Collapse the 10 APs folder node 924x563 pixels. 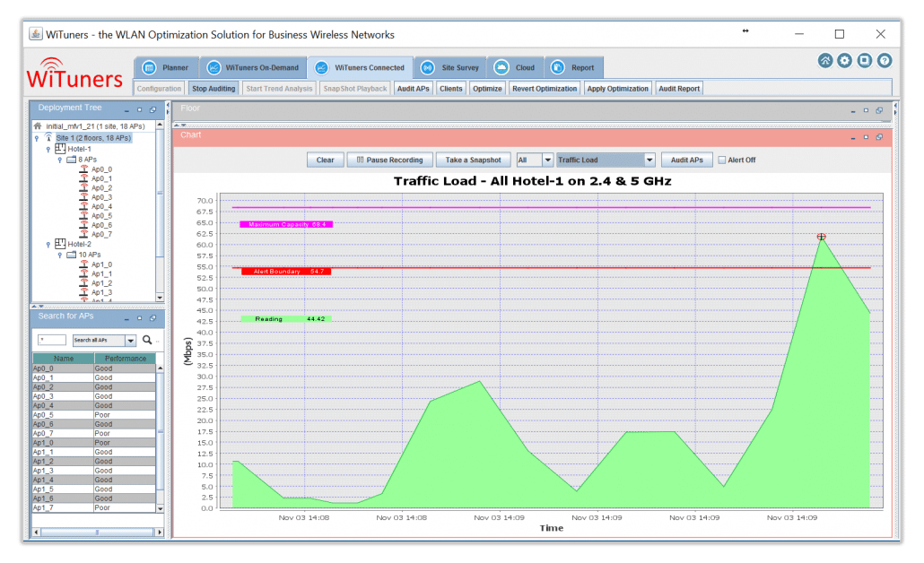pyautogui.click(x=59, y=256)
